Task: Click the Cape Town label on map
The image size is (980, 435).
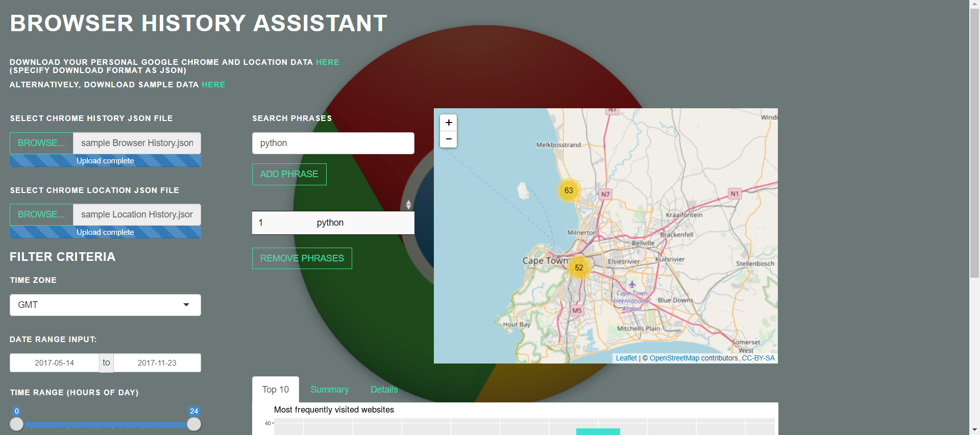Action: [x=545, y=260]
